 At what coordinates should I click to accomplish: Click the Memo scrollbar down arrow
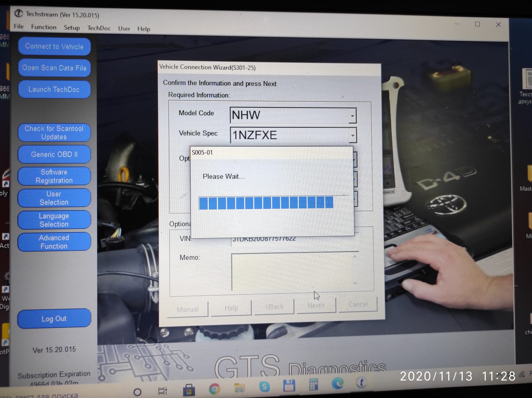[x=355, y=283]
